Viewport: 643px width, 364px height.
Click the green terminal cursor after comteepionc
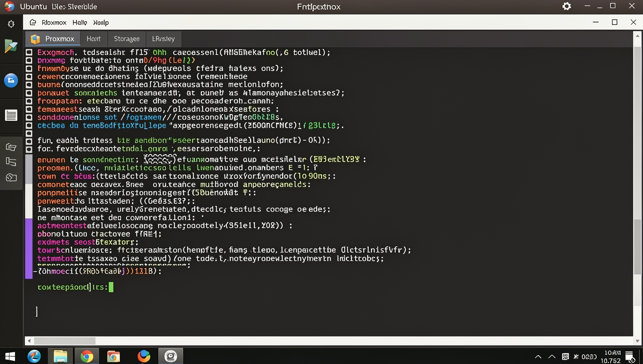(111, 287)
